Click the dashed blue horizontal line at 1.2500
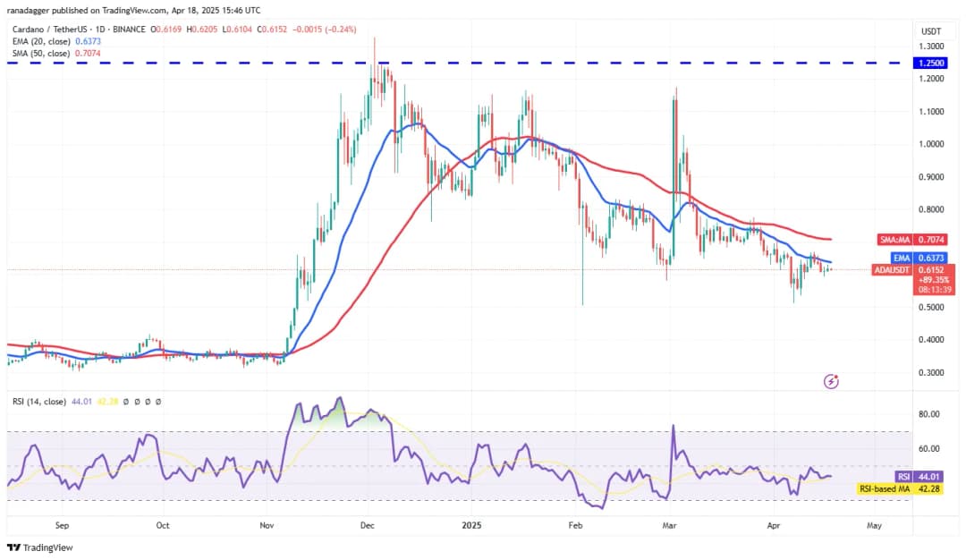966x560 pixels. click(537, 63)
